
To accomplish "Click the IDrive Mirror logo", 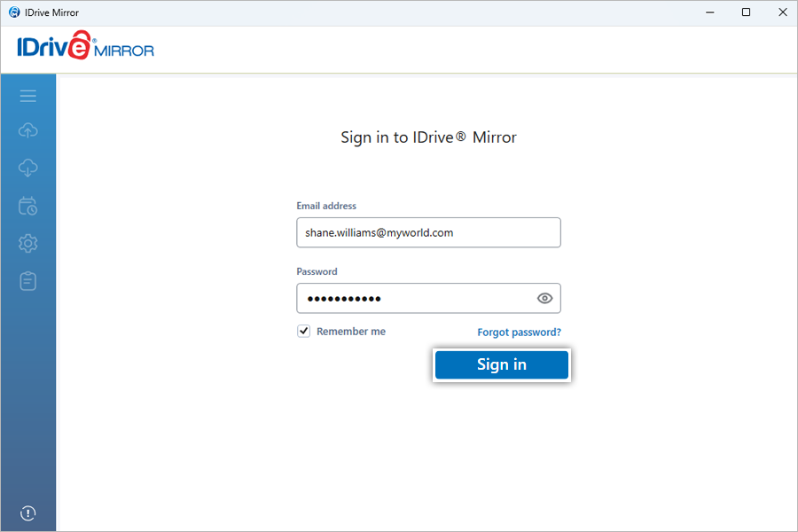I will (x=85, y=46).
